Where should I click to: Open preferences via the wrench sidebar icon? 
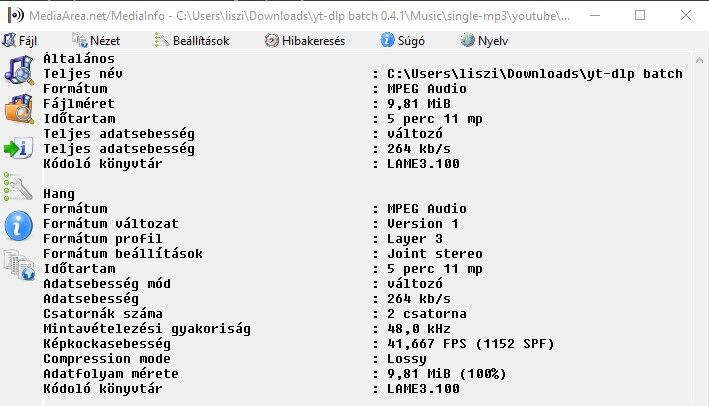(18, 186)
